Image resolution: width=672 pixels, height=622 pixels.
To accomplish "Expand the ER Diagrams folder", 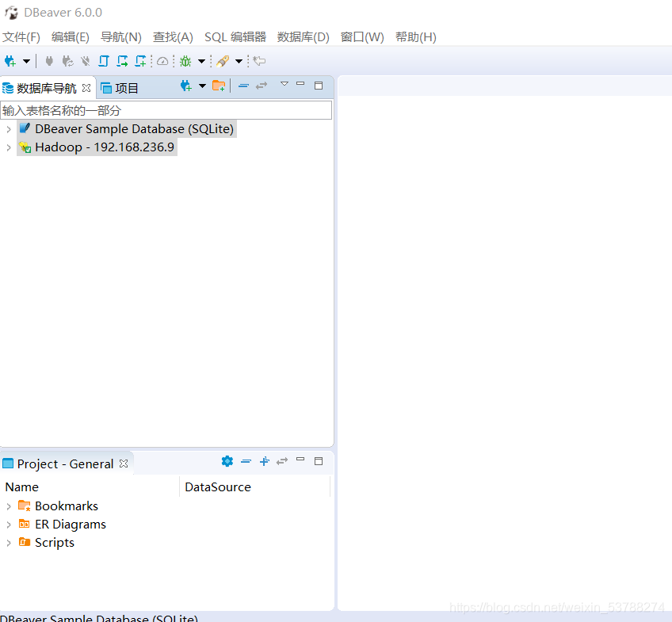I will click(x=9, y=525).
